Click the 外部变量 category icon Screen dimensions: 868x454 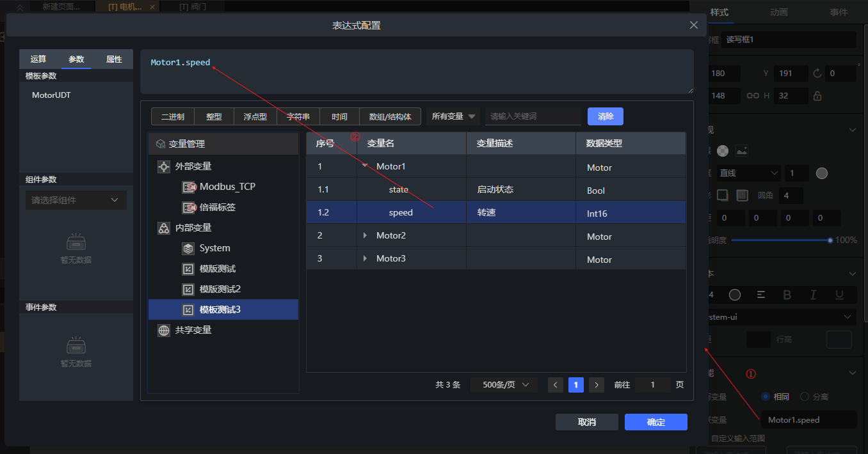[164, 166]
